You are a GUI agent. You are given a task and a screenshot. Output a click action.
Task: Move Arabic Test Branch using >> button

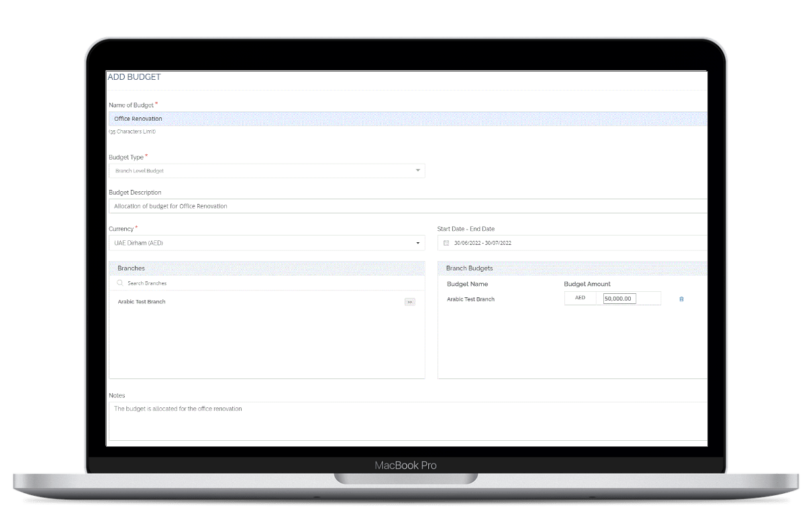tap(409, 302)
